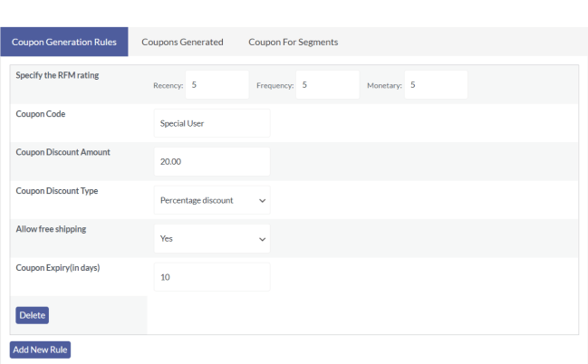The image size is (588, 364).
Task: Click the 'Allow free shipping' row label
Action: 52,229
